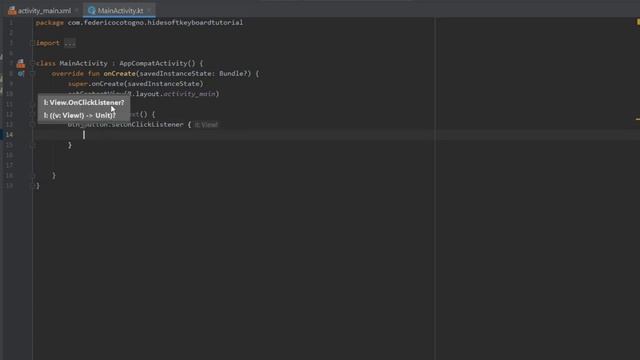Click setOnClickListener in the code
The width and height of the screenshot is (640, 360).
[147, 124]
